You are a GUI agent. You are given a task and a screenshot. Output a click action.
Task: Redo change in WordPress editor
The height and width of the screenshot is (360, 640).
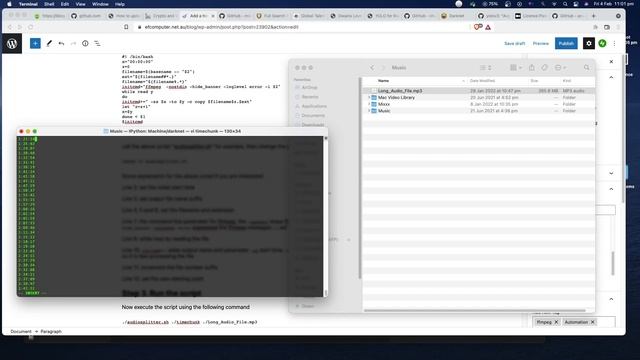[x=73, y=43]
